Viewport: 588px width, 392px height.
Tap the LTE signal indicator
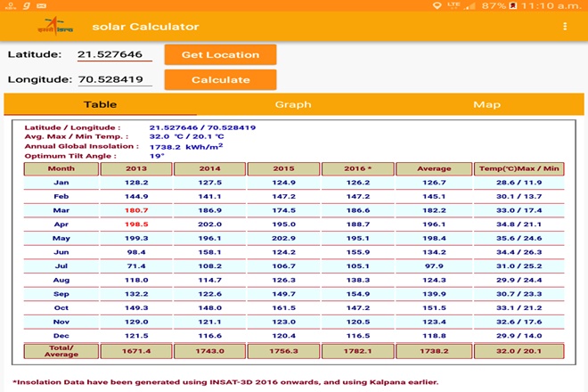pos(454,5)
